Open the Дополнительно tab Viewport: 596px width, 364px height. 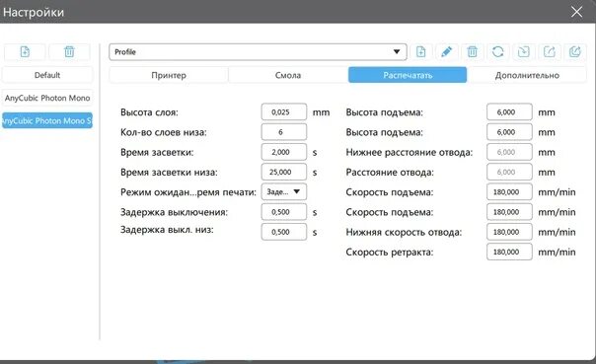(527, 75)
